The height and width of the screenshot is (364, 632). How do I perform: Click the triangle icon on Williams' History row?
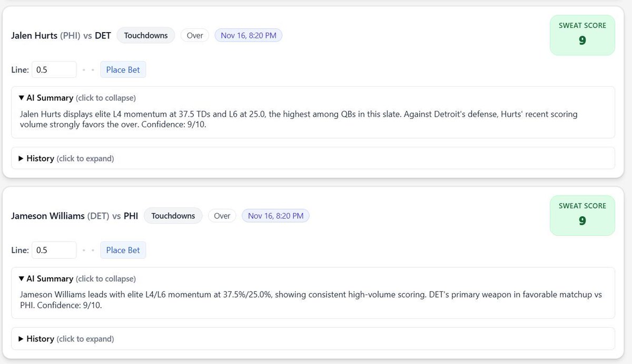point(21,339)
